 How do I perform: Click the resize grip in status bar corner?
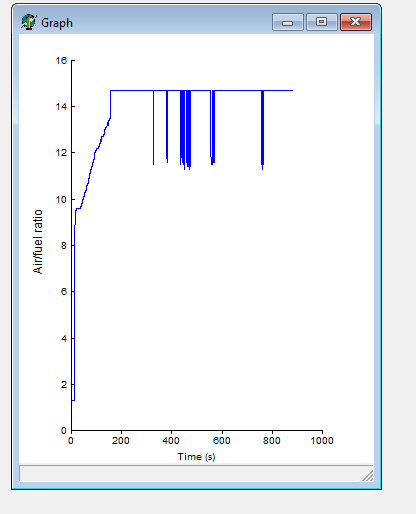(x=368, y=476)
